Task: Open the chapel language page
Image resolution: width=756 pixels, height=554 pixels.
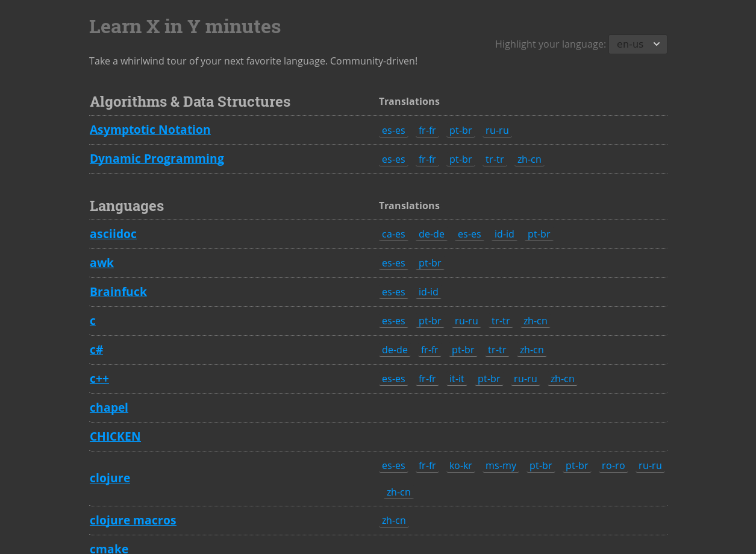Action: coord(109,408)
